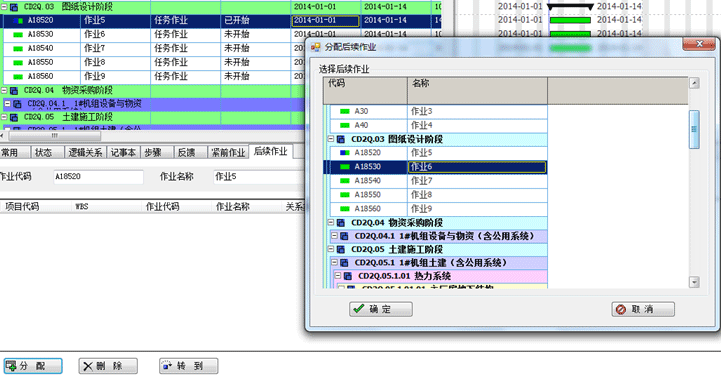Click the A18520 activity icon in the dialog

pos(344,153)
